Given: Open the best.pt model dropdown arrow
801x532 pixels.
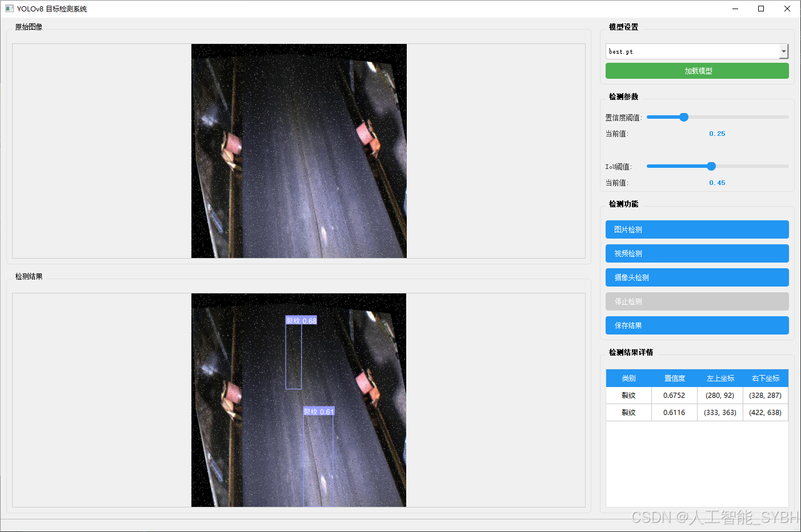Looking at the screenshot, I should 784,51.
